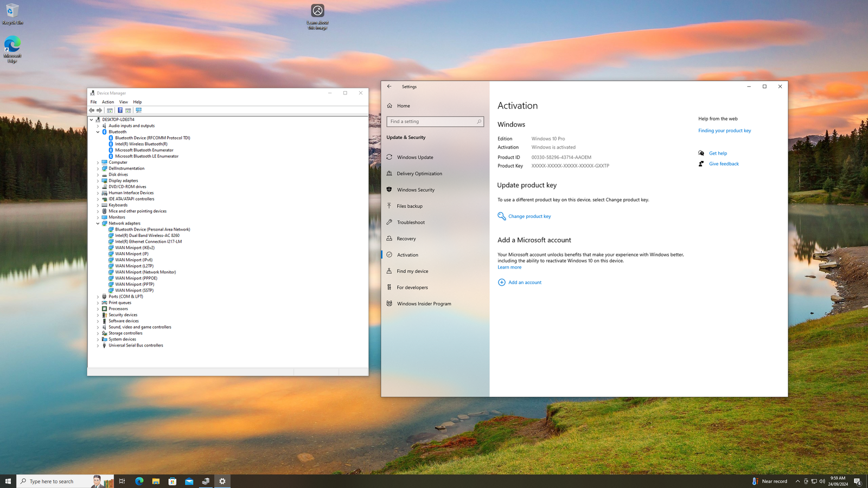
Task: Select the DellInstrumentation category row
Action: click(126, 169)
